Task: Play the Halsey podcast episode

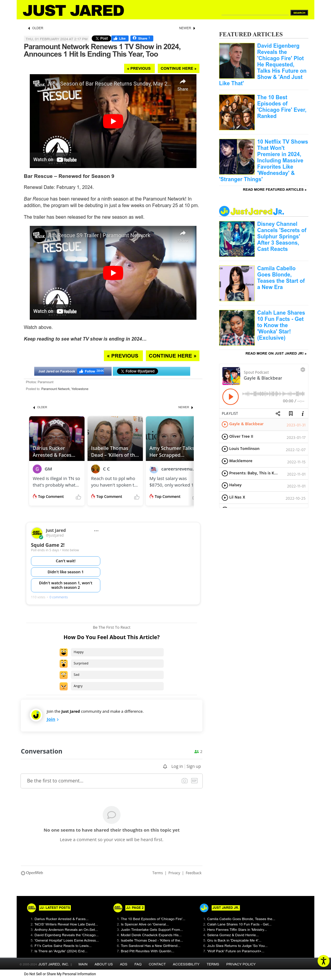Action: coord(225,485)
